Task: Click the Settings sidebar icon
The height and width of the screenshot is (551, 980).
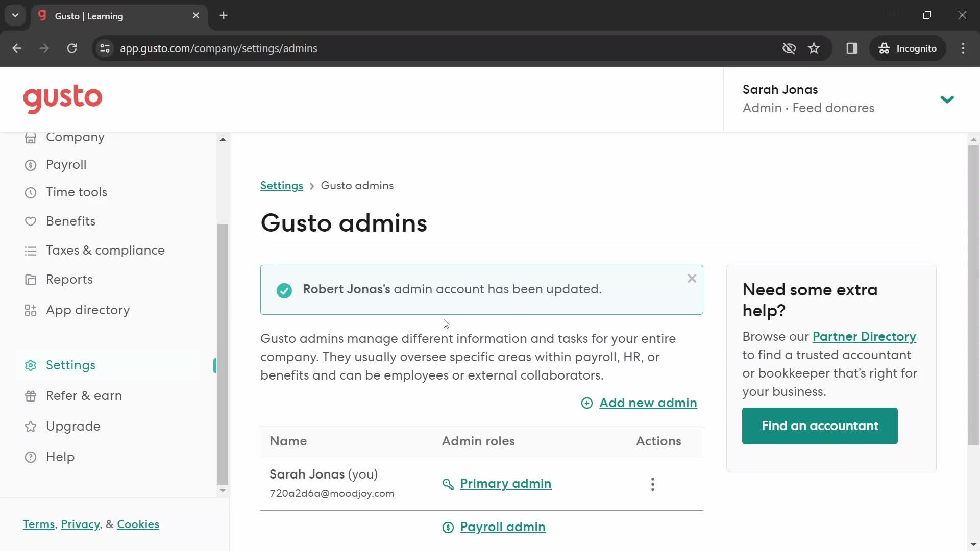Action: click(x=30, y=365)
